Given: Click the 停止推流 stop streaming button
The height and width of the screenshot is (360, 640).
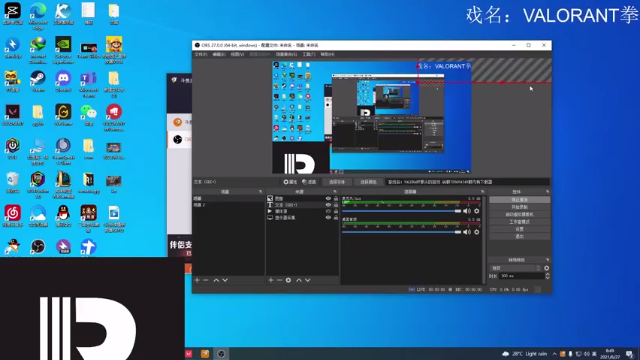Looking at the screenshot, I should click(x=519, y=200).
